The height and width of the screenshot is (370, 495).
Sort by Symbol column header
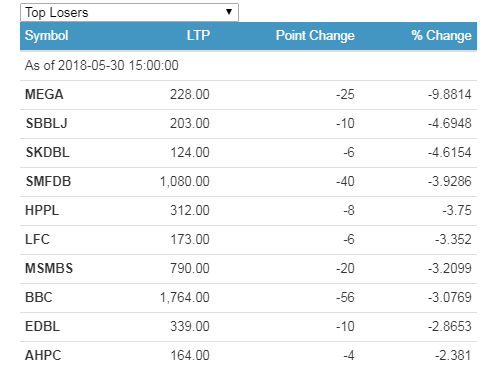(47, 36)
